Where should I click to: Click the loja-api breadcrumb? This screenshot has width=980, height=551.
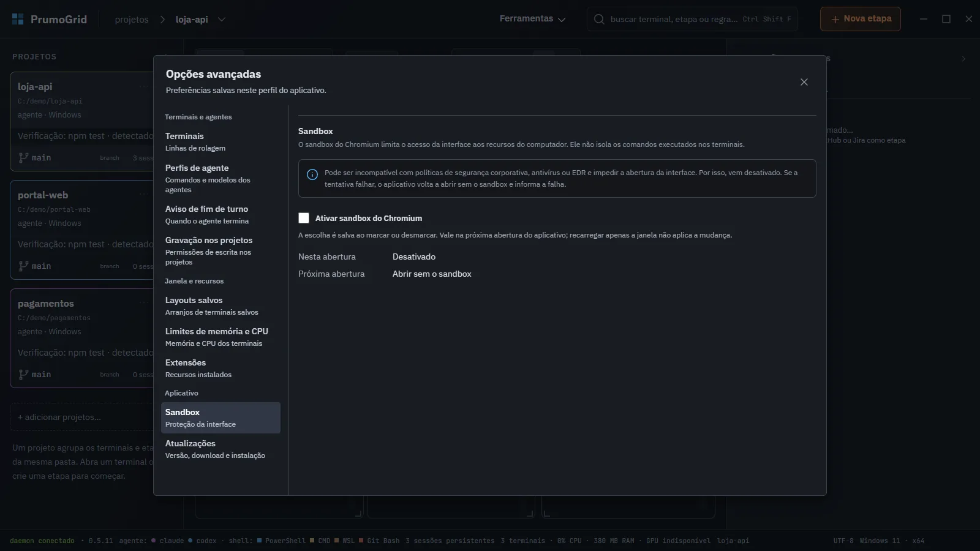click(192, 20)
